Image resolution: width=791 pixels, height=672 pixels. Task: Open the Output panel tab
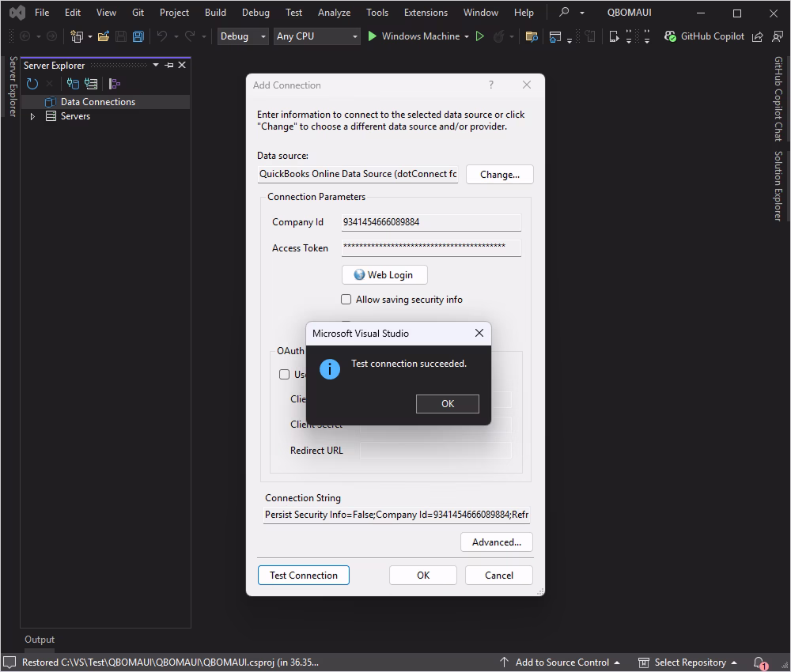40,640
